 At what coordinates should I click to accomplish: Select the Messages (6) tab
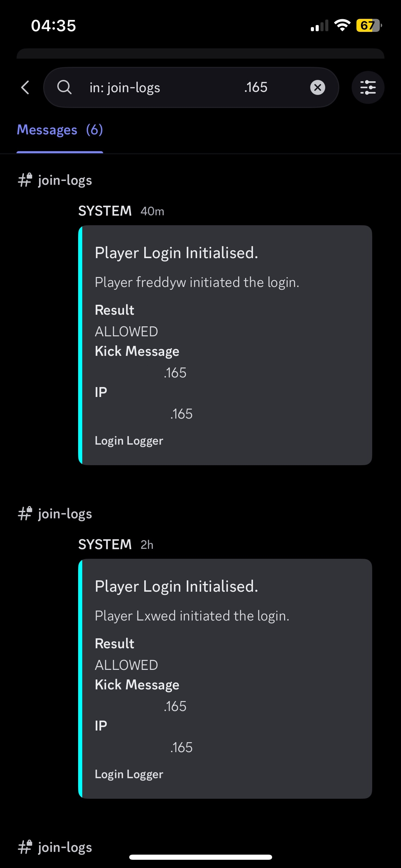point(60,130)
